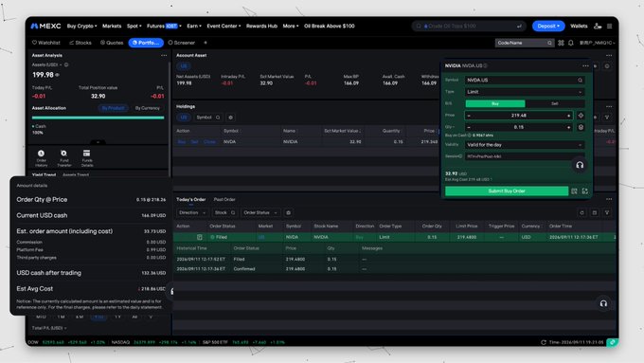Collapse the asset allocation section arrow
This screenshot has width=644, height=363.
click(98, 142)
